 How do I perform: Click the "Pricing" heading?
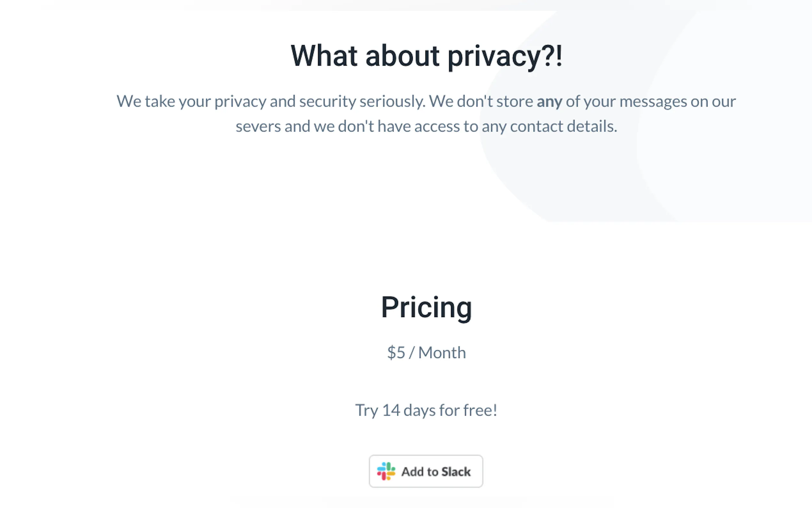[426, 307]
